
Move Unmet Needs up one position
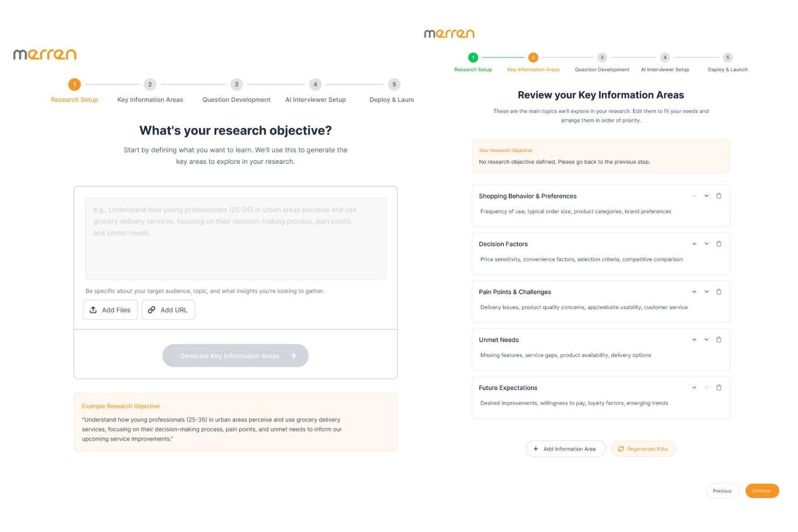click(x=694, y=340)
